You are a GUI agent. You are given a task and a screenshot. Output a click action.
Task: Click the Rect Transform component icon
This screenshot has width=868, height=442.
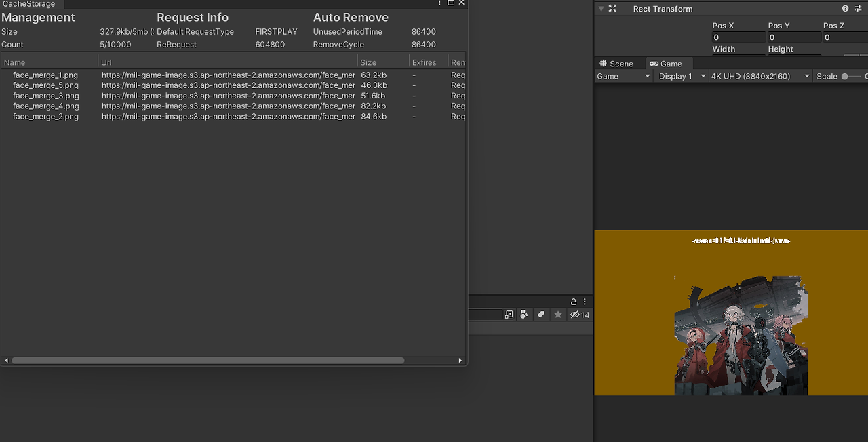(613, 9)
